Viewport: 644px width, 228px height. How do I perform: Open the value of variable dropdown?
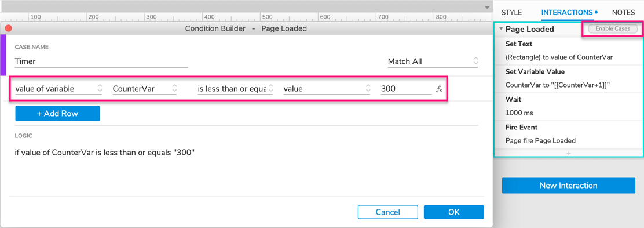58,89
